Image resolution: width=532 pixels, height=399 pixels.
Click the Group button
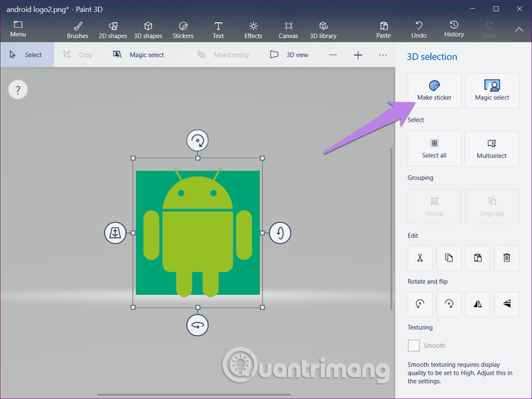(x=434, y=206)
